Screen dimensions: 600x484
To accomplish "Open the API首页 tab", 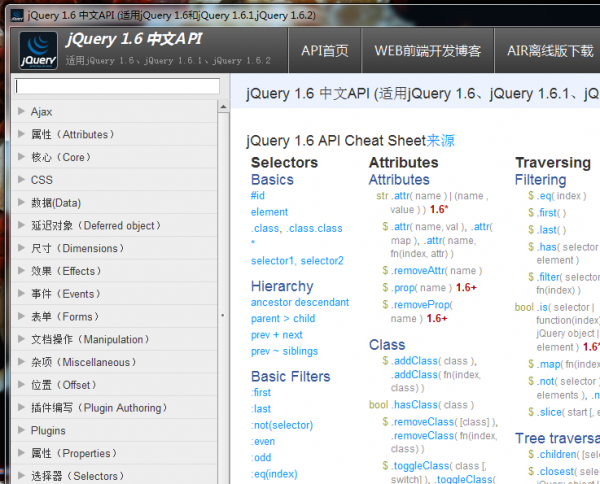I will (x=324, y=51).
